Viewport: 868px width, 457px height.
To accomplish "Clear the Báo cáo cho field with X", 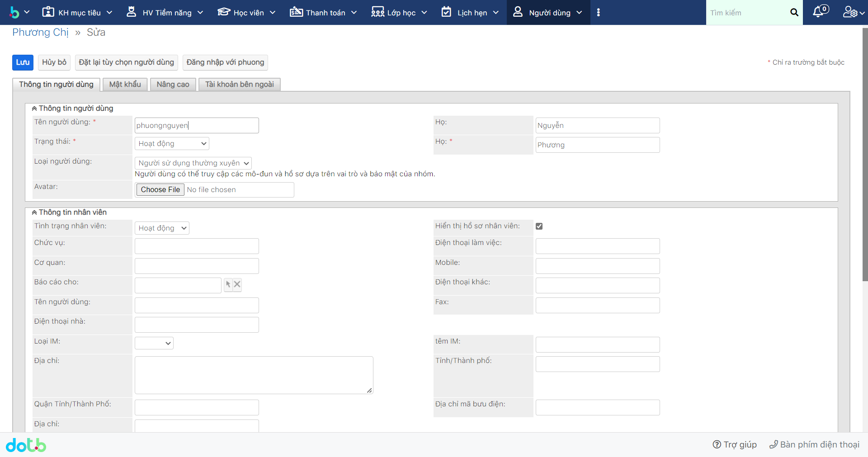I will (237, 284).
